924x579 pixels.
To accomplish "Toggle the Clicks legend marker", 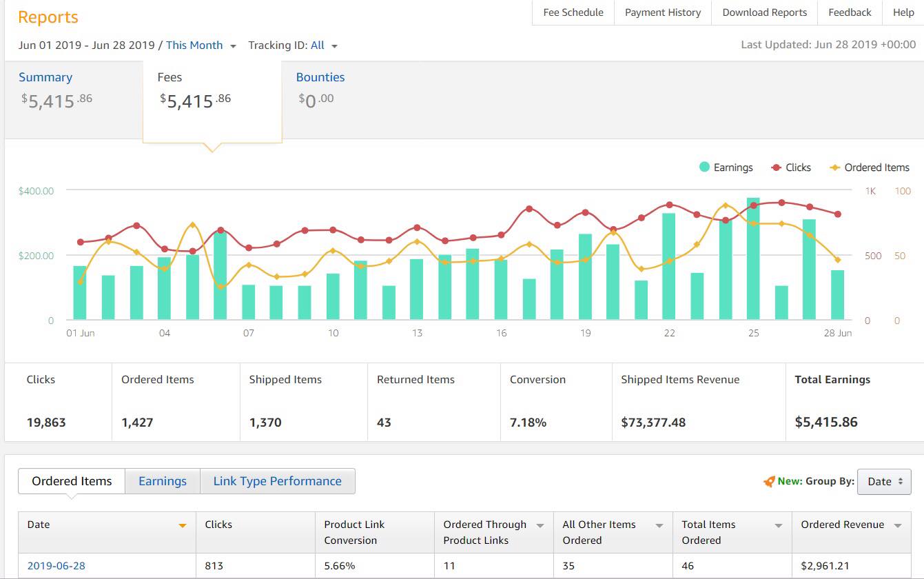I will point(776,167).
